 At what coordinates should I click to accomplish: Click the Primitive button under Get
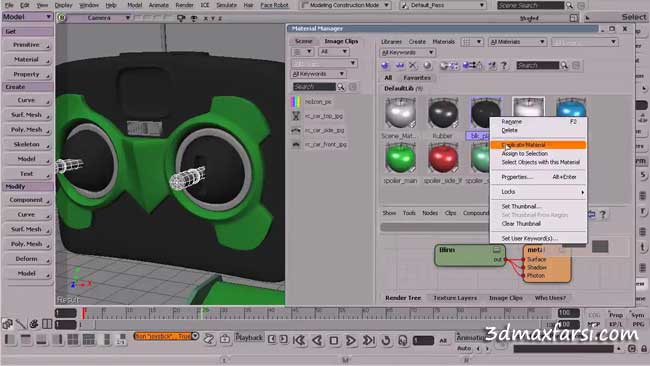27,45
